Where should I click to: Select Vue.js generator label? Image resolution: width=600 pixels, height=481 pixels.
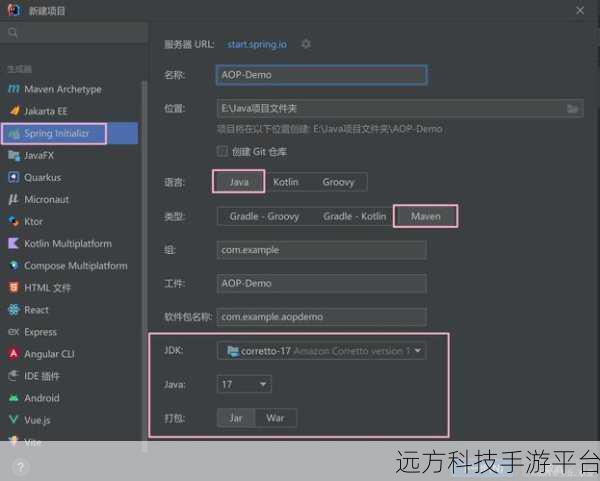(37, 420)
